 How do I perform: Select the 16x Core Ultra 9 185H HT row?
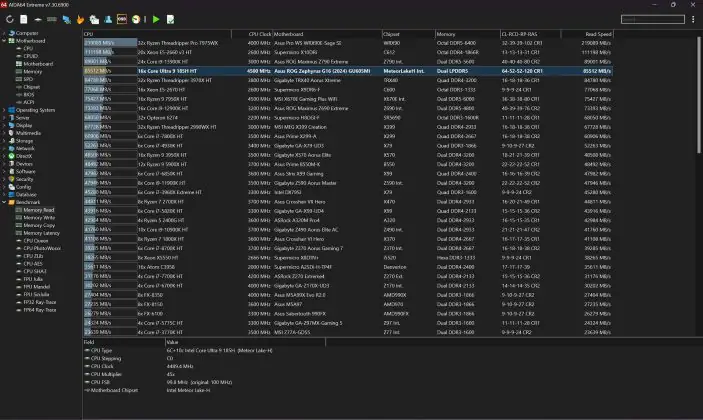pos(348,71)
